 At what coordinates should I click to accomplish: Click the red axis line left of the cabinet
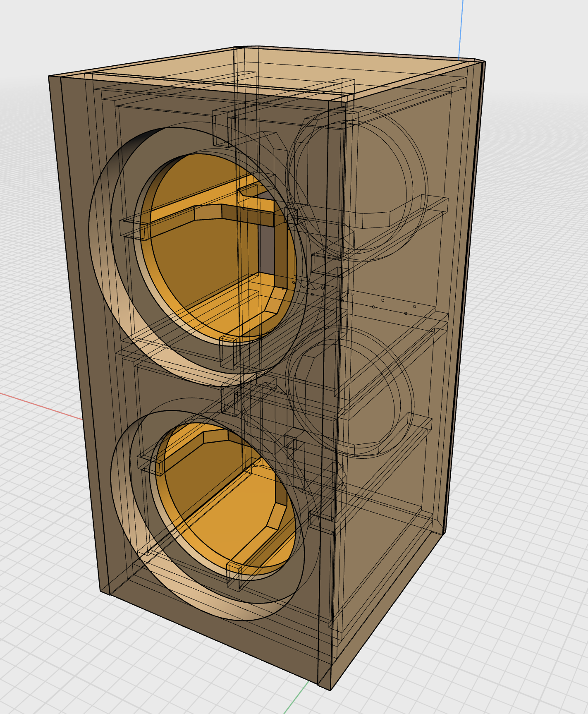point(41,406)
